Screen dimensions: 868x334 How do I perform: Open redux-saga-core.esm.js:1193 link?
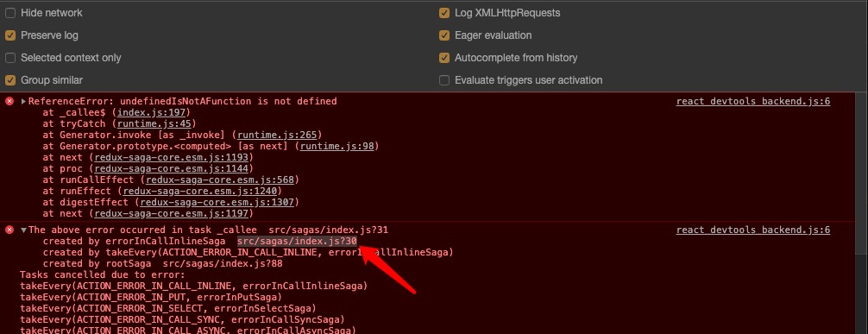click(171, 157)
